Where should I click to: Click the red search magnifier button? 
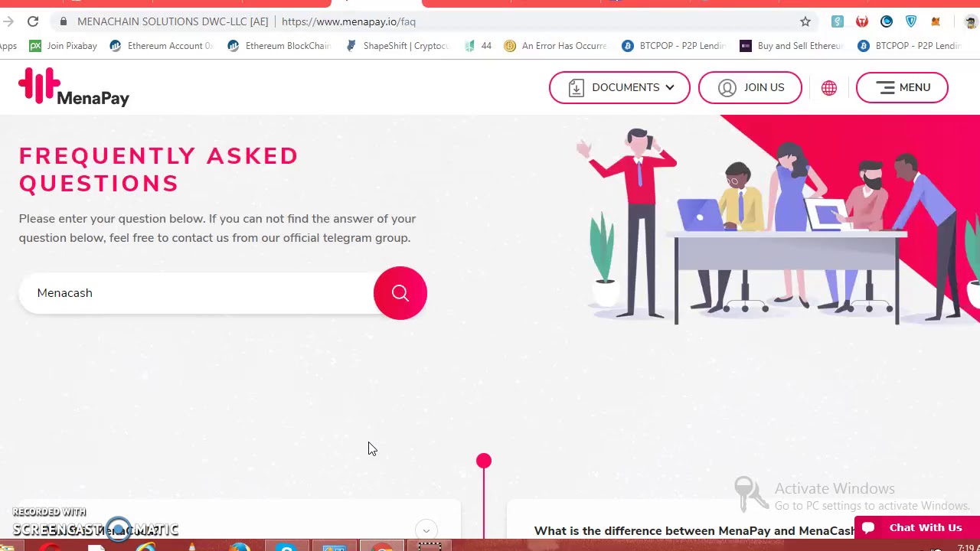[x=400, y=293]
